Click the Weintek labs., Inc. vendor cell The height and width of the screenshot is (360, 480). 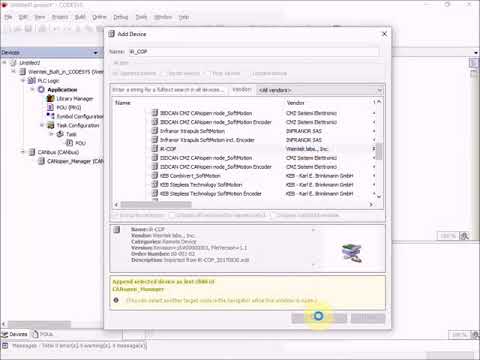click(307, 149)
